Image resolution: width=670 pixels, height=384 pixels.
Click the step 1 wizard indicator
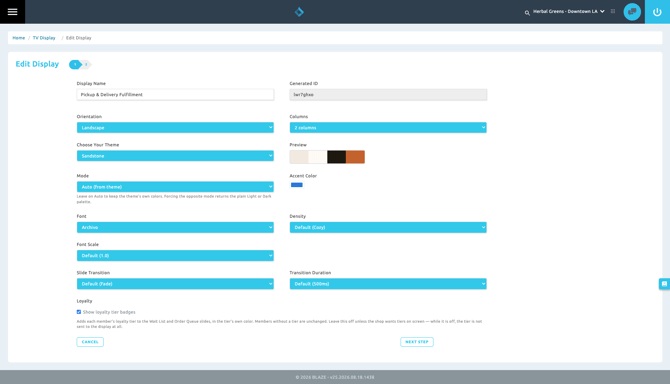click(75, 64)
